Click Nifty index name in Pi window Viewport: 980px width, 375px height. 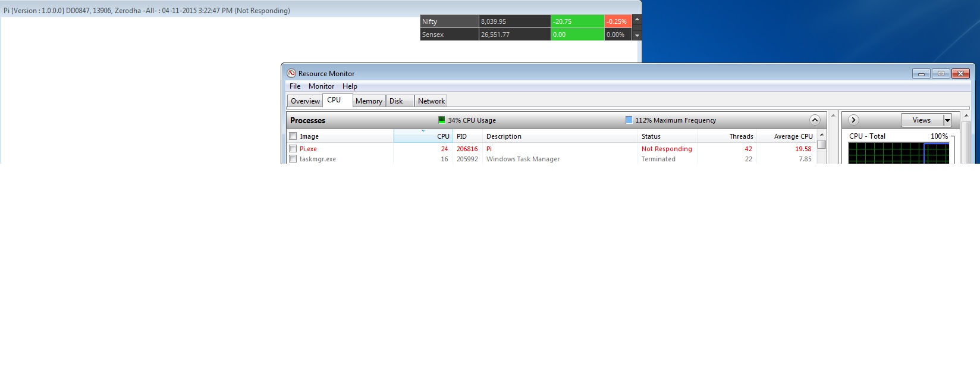(x=429, y=21)
